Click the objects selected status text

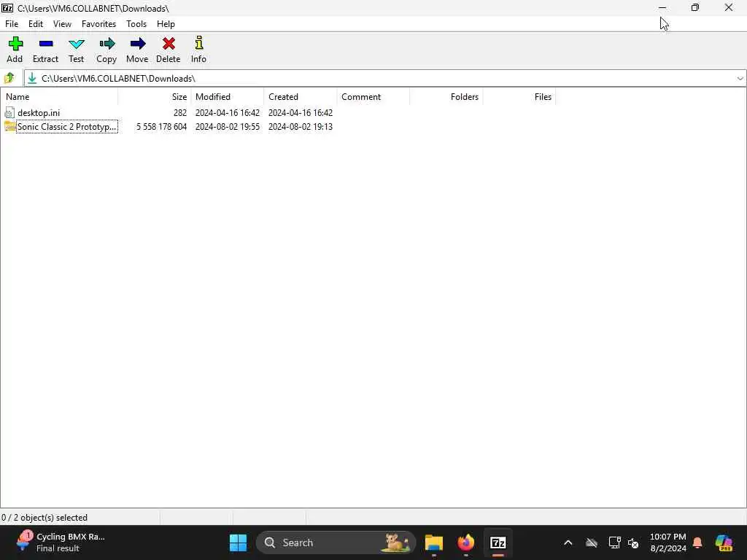click(44, 518)
